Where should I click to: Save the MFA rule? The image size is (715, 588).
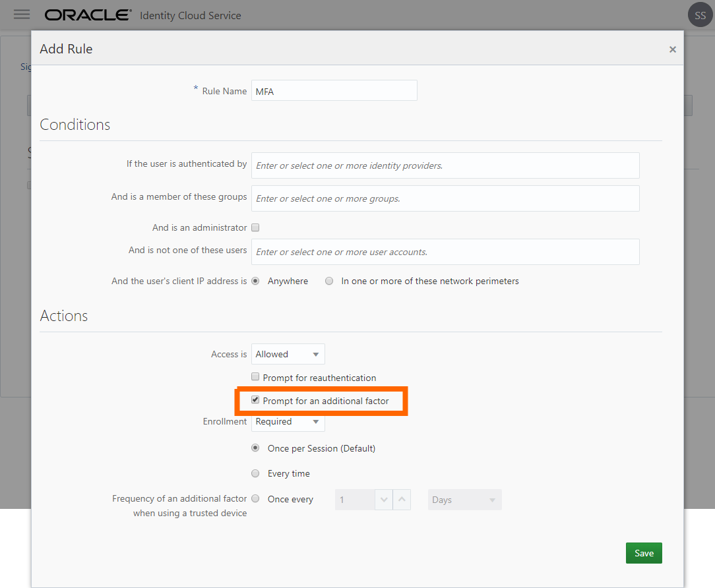[644, 552]
